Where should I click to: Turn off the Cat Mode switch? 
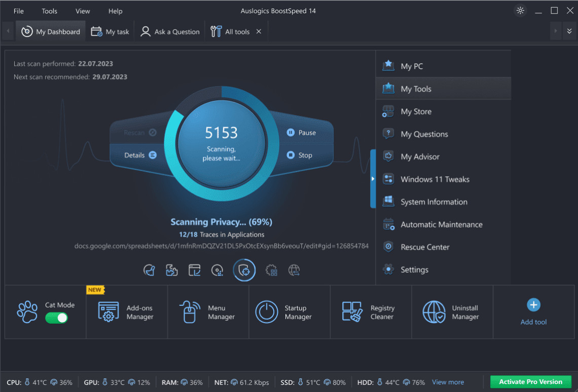point(56,318)
